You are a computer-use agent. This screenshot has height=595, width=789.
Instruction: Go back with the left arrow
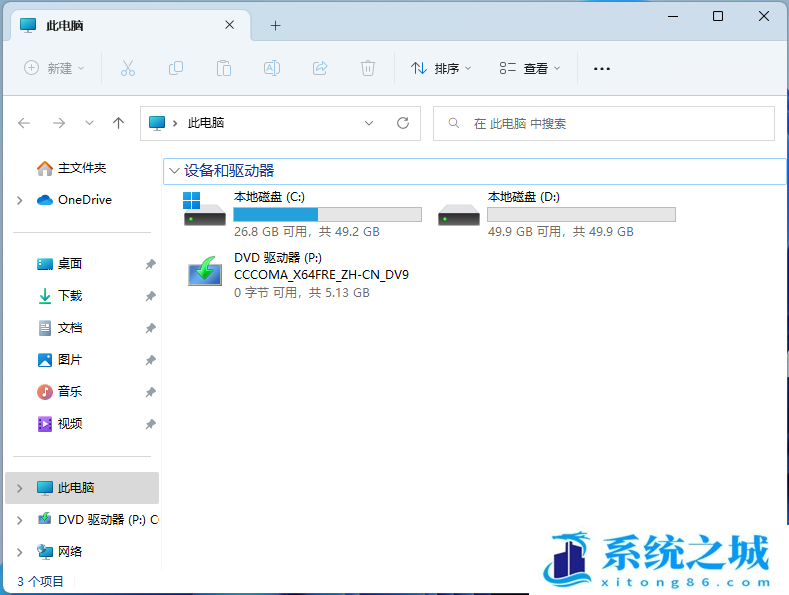tap(24, 123)
